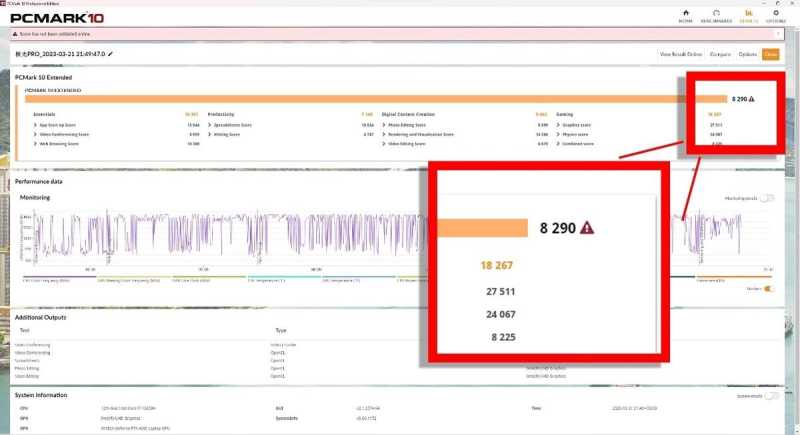Click the View Result Online button
Image resolution: width=800 pixels, height=435 pixels.
[x=681, y=54]
